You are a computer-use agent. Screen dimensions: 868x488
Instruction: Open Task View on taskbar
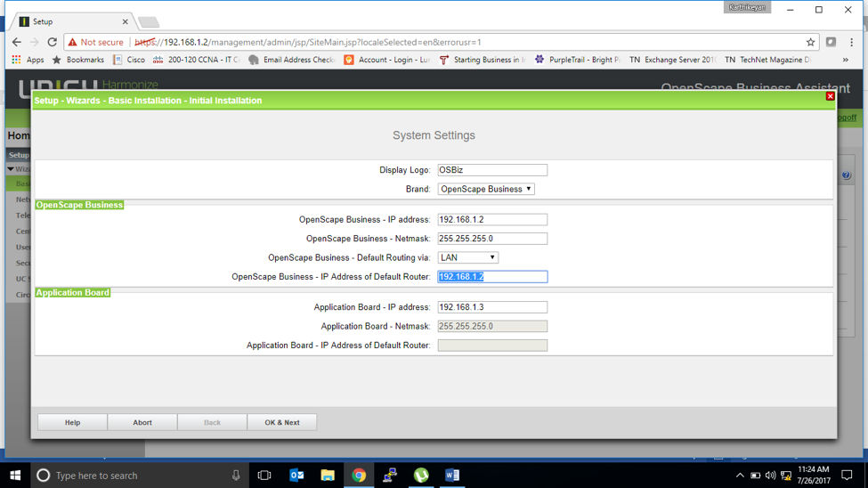point(264,476)
